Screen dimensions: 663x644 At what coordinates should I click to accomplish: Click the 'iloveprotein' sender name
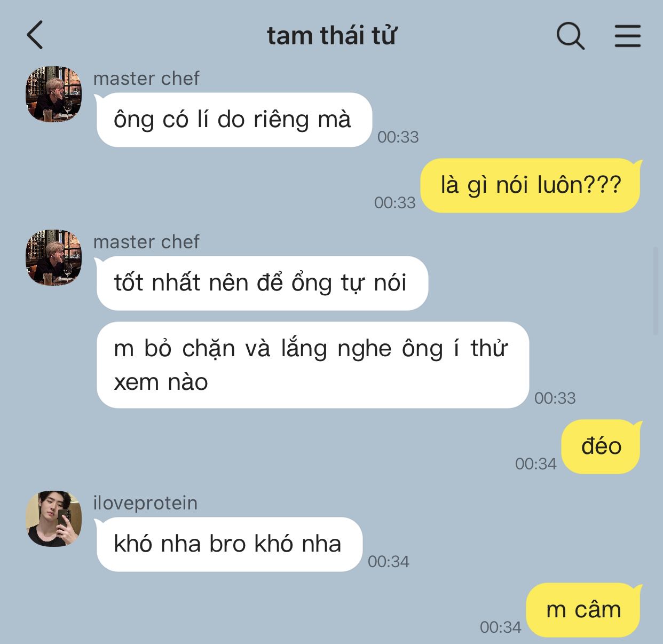coord(145,503)
